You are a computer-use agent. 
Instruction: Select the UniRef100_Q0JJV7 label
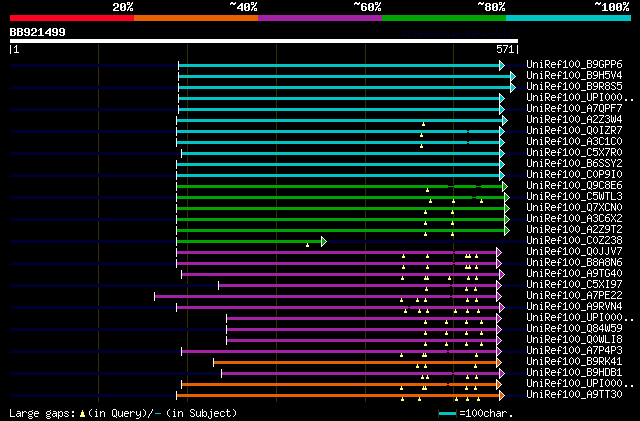[574, 252]
